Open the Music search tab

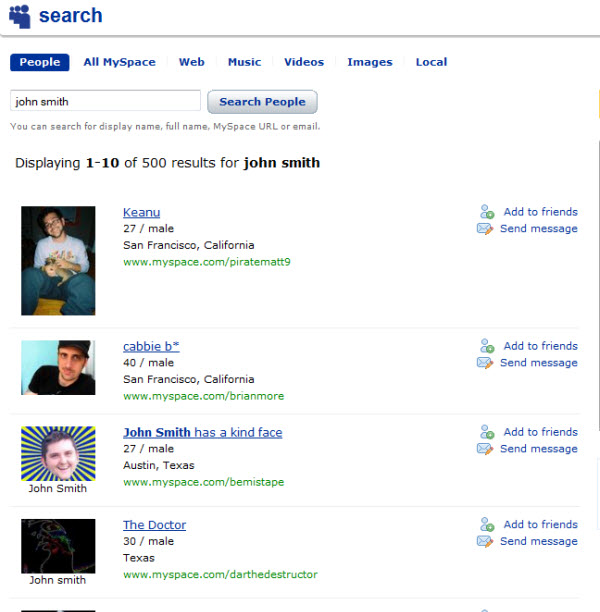click(x=244, y=62)
